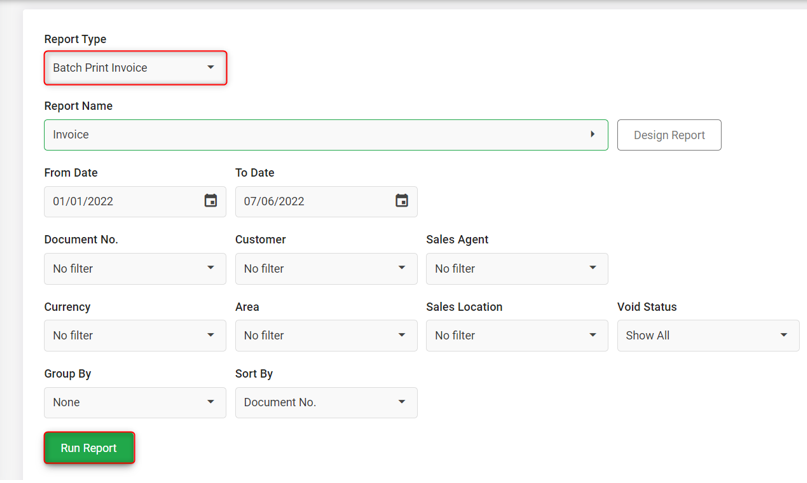Click the Void Status label
Viewport: 807px width, 483px height.
tap(647, 307)
